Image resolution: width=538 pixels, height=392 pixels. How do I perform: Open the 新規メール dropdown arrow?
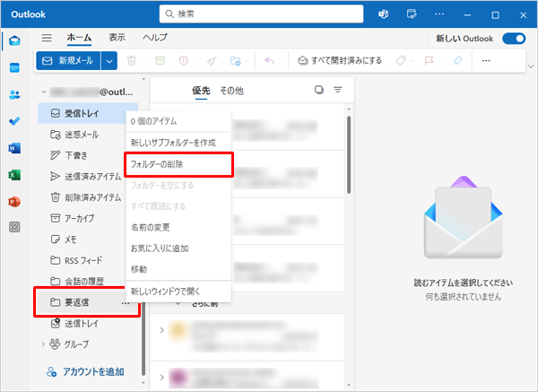tap(109, 61)
